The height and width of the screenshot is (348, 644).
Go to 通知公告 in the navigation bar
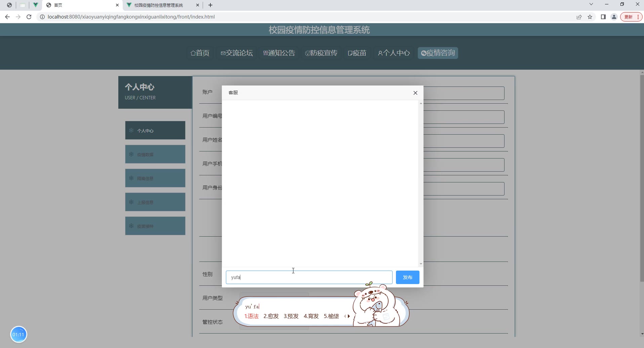pos(279,53)
